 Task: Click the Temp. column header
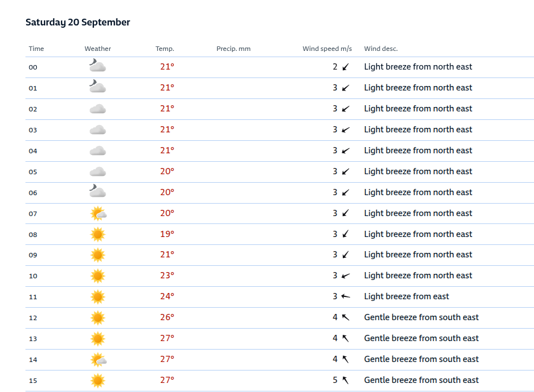[x=165, y=49]
